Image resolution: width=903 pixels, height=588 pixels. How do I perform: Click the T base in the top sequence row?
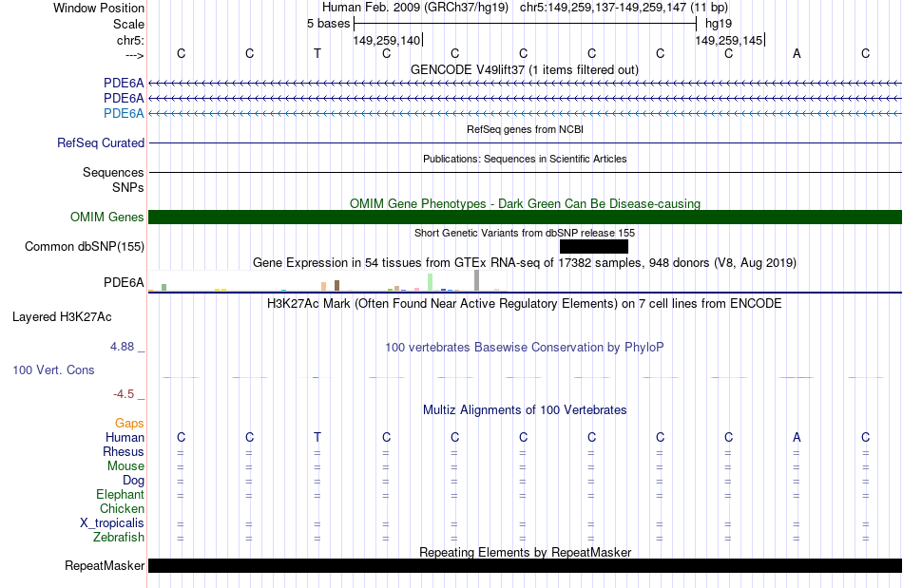[317, 53]
